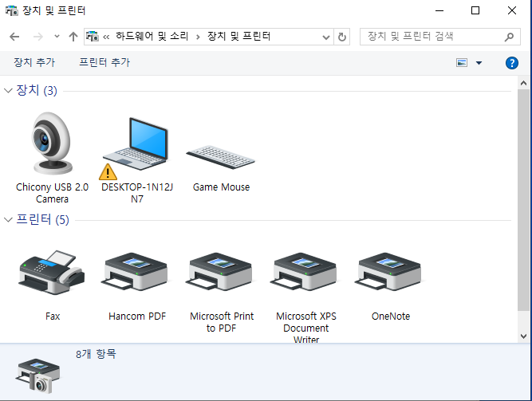This screenshot has height=401, width=532.
Task: Click the breadcrumb chevron after 하드웨어 및 소리
Action: pyautogui.click(x=198, y=37)
